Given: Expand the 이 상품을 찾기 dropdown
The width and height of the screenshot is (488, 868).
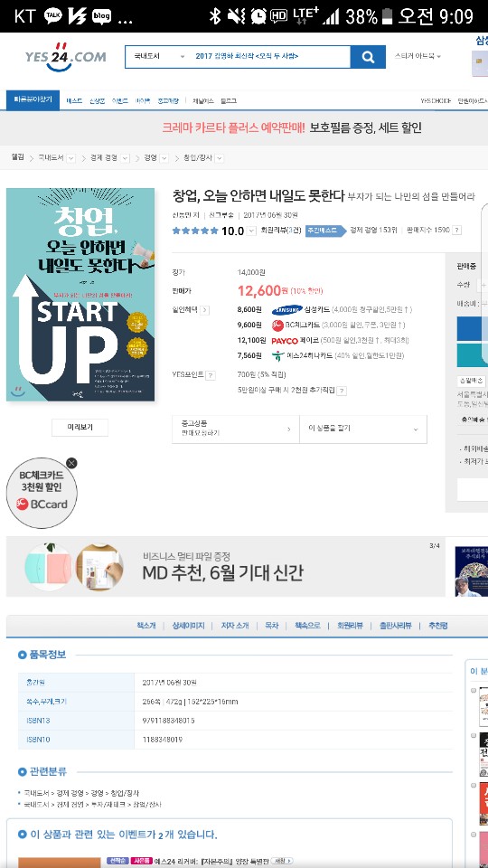Looking at the screenshot, I should point(363,429).
